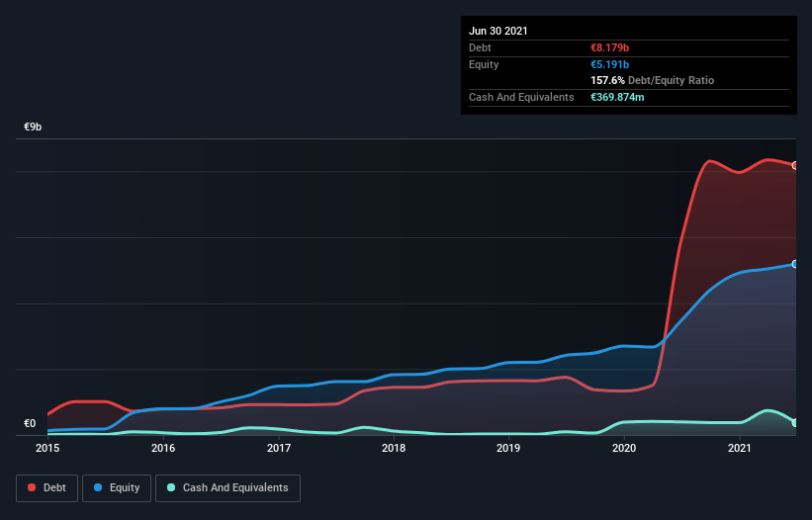Toggle the Equity series legend button
The image size is (812, 520).
pyautogui.click(x=117, y=488)
